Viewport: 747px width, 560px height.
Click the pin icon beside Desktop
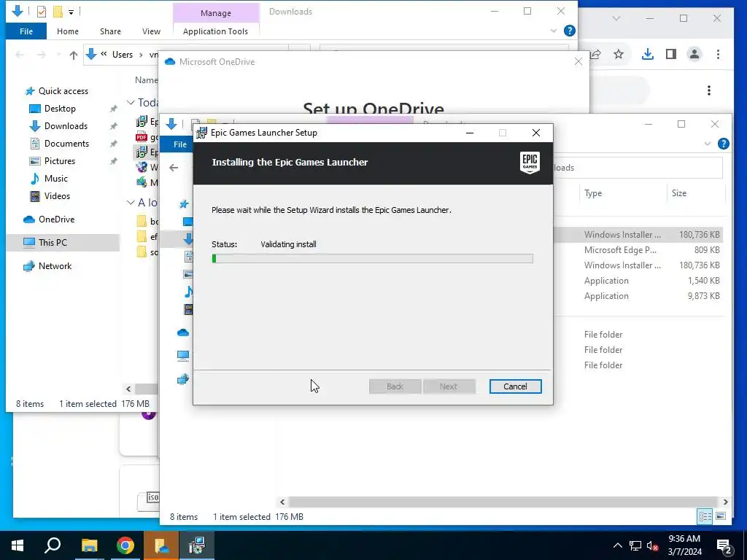point(113,109)
